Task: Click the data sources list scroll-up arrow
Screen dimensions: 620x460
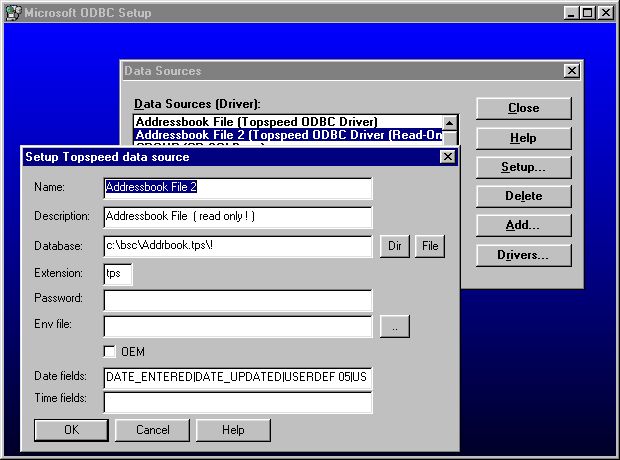Action: tap(450, 123)
